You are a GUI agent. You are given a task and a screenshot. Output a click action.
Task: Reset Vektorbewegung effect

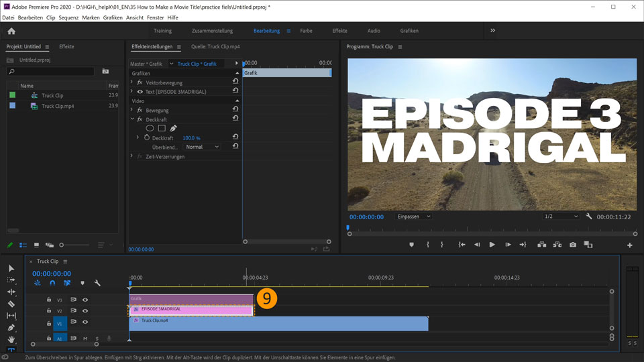click(x=235, y=82)
